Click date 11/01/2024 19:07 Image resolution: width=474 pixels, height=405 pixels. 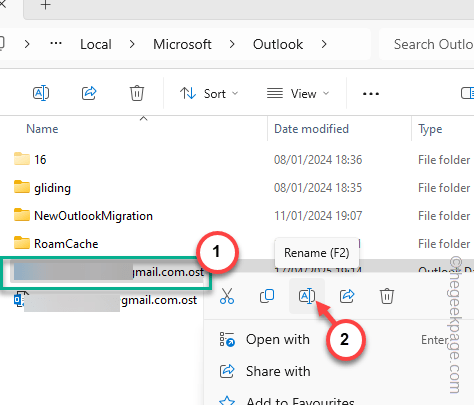318,216
